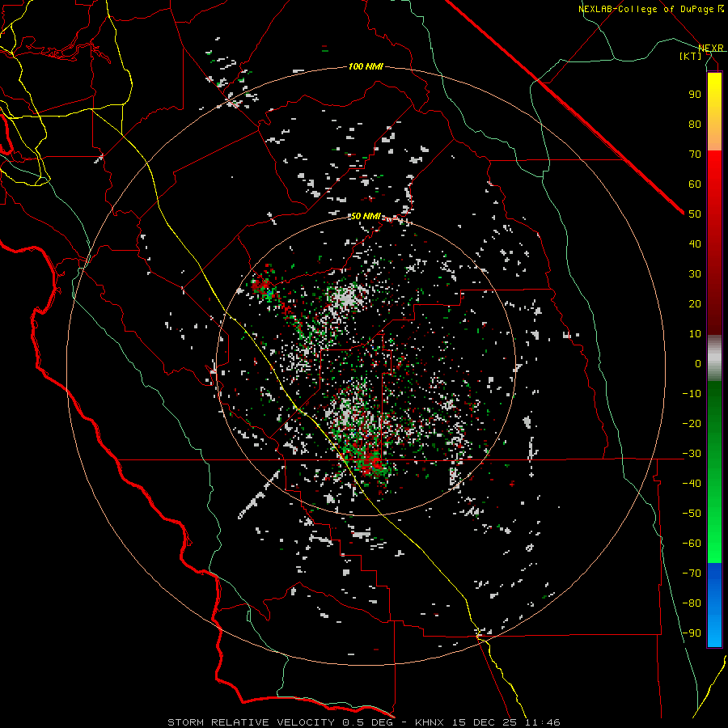Click the -40 value on the velocity scale

click(692, 484)
